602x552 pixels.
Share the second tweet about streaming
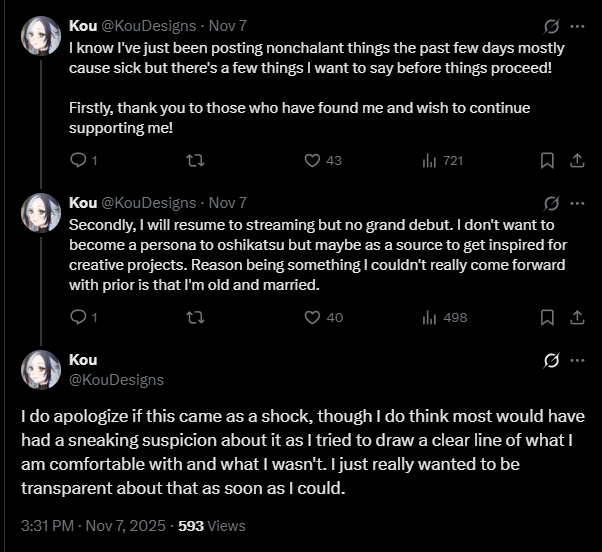click(x=576, y=317)
